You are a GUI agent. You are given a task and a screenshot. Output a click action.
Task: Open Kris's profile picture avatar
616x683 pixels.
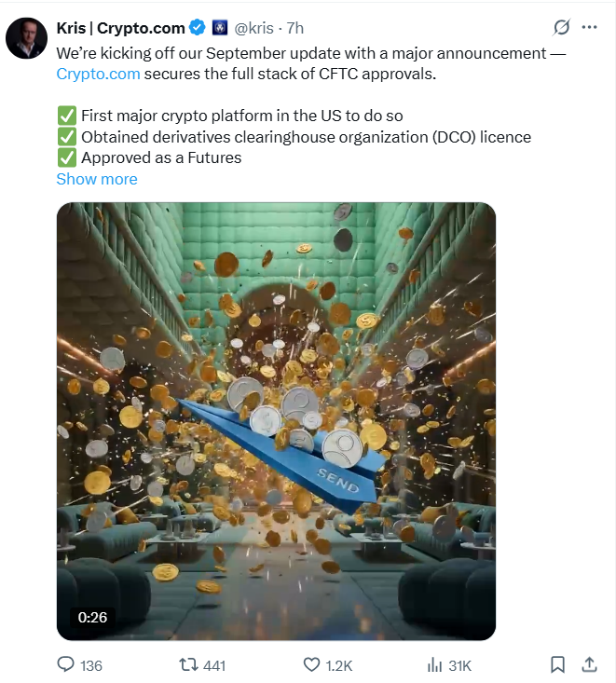click(26, 37)
